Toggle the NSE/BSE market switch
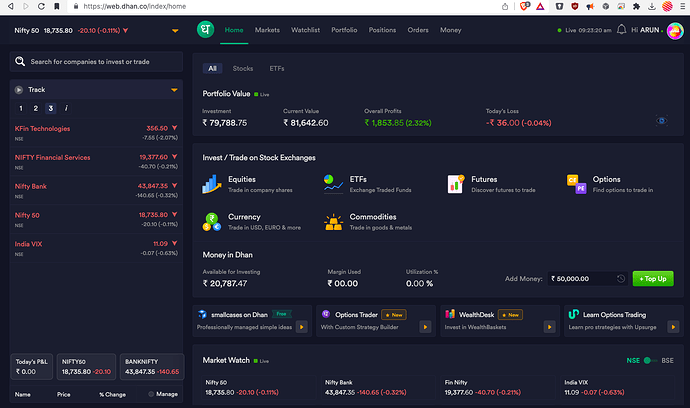Viewport: 690px width, 408px height. point(650,360)
